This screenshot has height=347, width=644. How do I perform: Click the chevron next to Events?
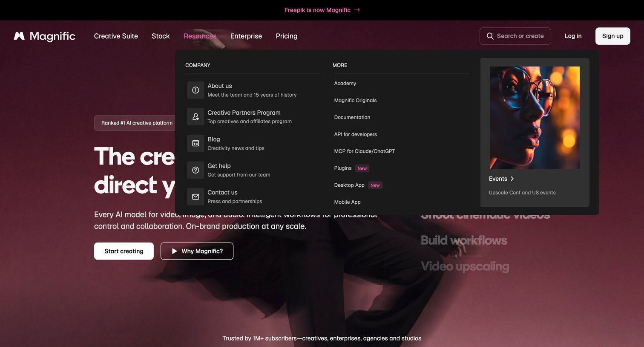coord(512,179)
